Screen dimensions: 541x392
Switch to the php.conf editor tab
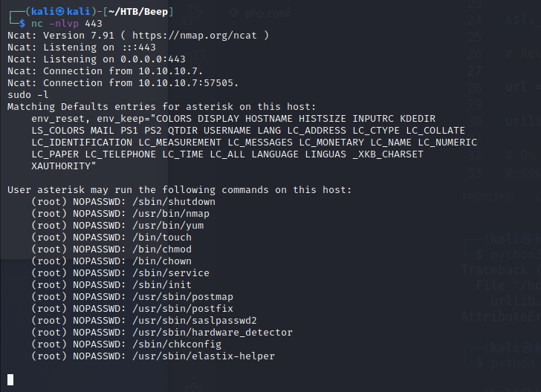(263, 13)
